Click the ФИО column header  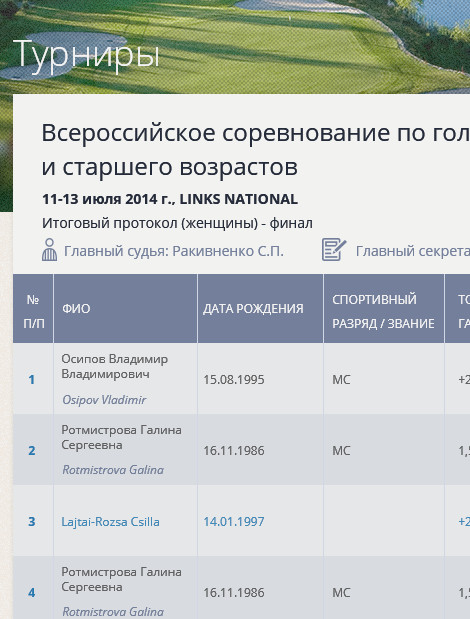click(x=76, y=308)
